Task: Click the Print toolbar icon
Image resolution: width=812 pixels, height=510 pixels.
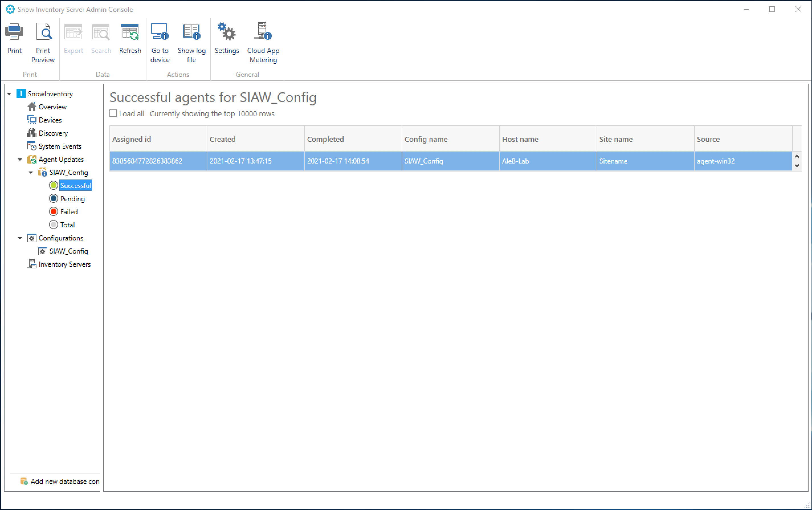Action: click(x=14, y=32)
